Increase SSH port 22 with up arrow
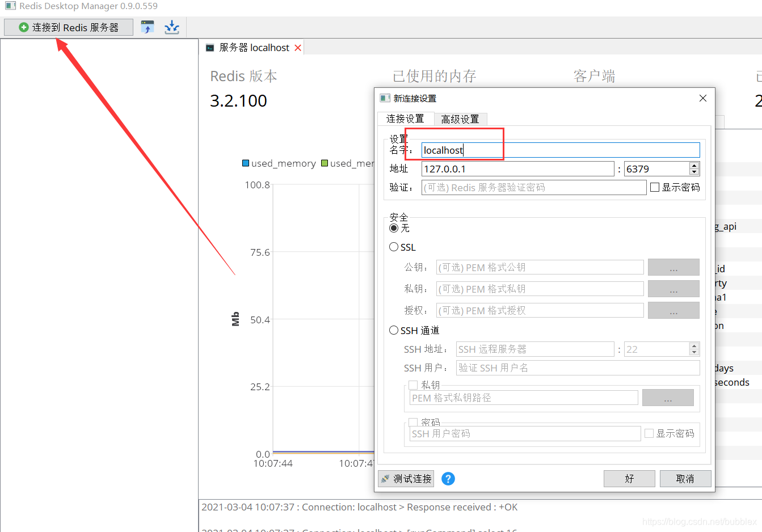762x532 pixels. coord(694,346)
